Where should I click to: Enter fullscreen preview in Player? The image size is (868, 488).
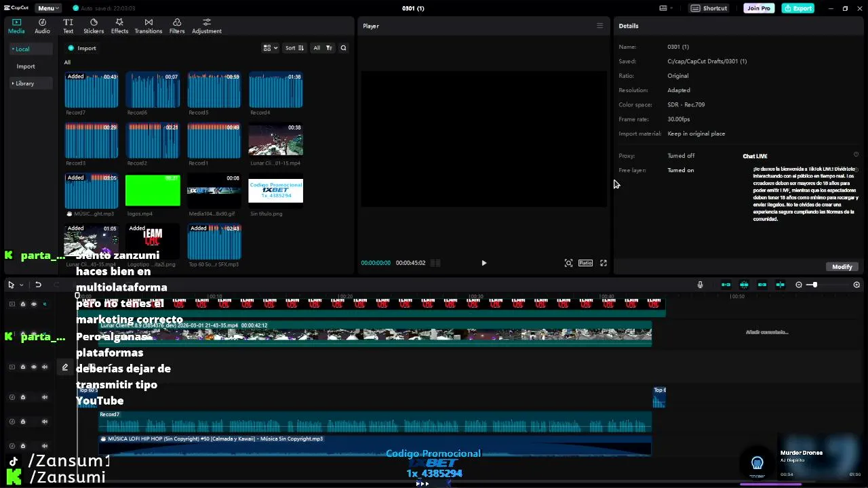[603, 263]
